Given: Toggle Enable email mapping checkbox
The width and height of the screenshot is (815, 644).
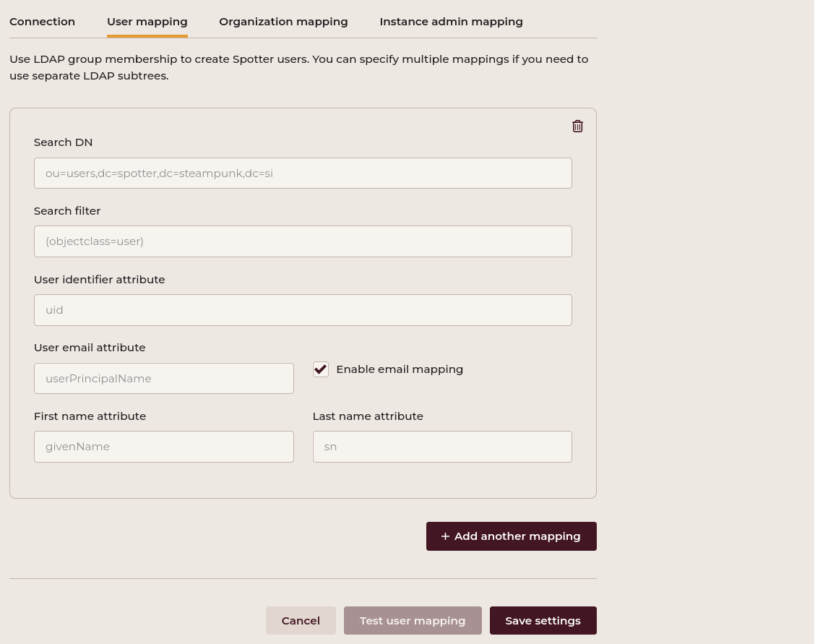Looking at the screenshot, I should point(321,369).
